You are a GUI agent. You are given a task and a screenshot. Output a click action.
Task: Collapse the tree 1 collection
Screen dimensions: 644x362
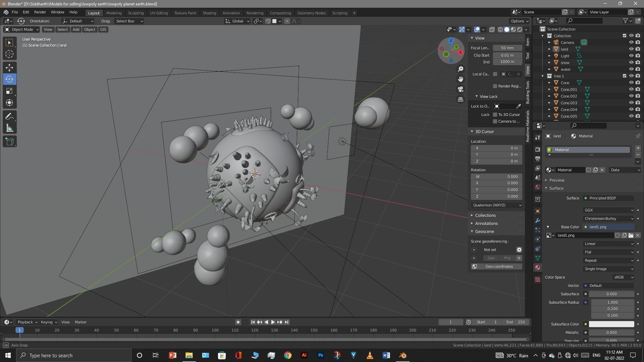[543, 76]
